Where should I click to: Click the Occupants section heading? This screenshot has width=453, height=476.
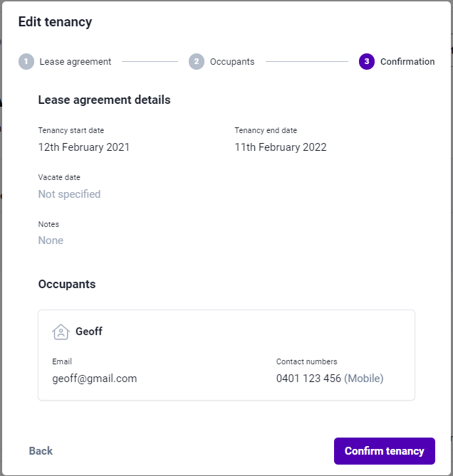tap(67, 284)
